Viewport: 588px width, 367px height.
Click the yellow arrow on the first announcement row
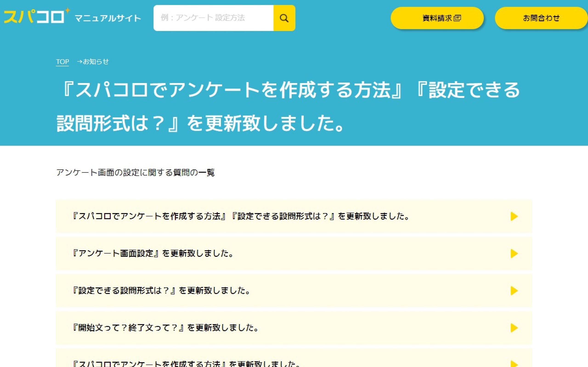[514, 217]
